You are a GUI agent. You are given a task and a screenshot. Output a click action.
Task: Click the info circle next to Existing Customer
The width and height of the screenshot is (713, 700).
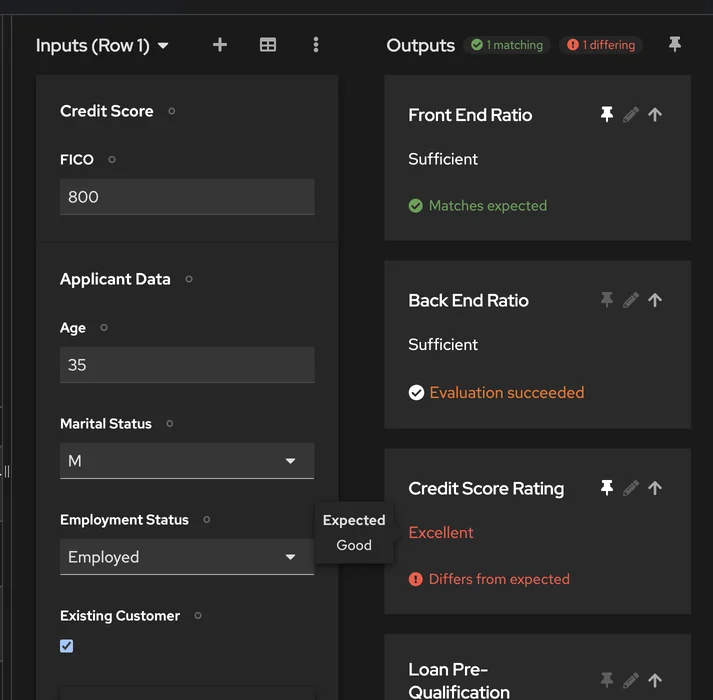(198, 616)
